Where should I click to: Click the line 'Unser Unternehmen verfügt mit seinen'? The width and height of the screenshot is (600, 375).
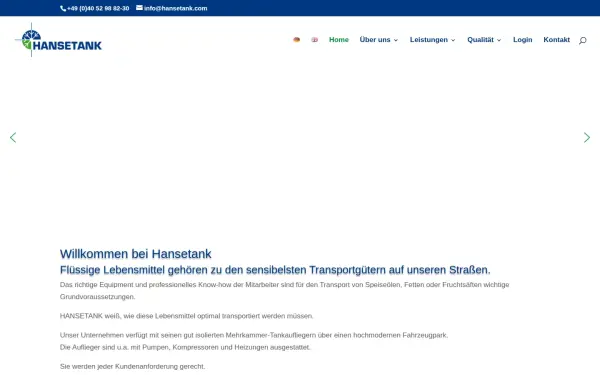click(x=254, y=335)
